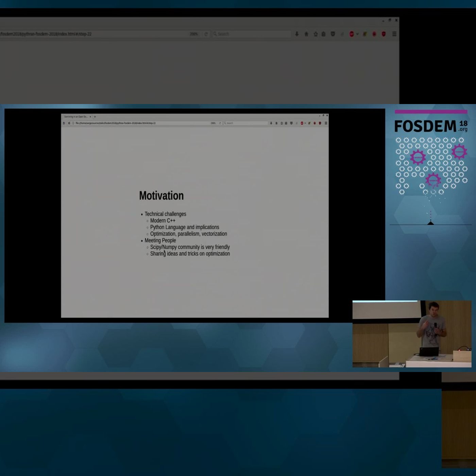This screenshot has height=476, width=476.
Task: Reset the 200% zoom indicator in the slide browser
Action: coord(213,123)
